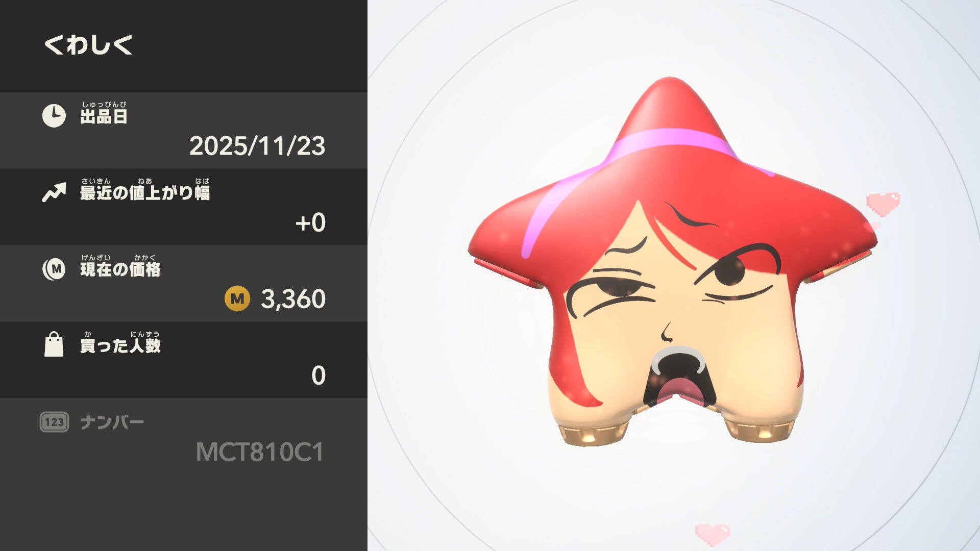Click the +0 price change value
The image size is (980, 551).
point(310,222)
